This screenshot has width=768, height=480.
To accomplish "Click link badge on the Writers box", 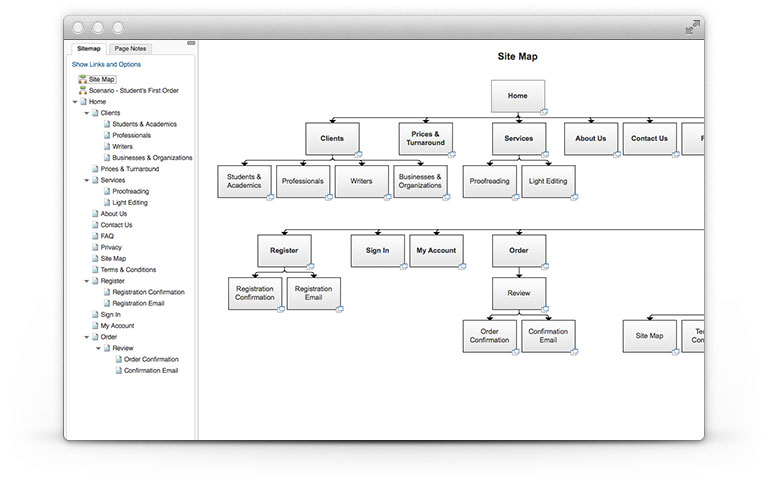I will click(x=387, y=197).
